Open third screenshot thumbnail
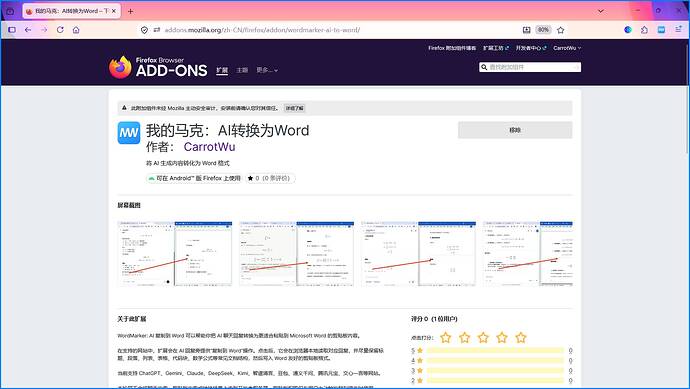Screen dimensions: 690x389 418,254
